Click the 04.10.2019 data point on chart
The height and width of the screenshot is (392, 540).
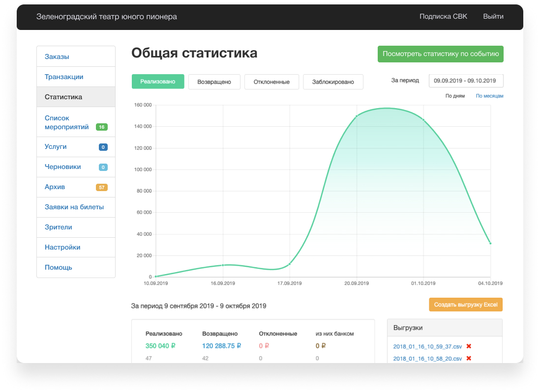click(490, 244)
